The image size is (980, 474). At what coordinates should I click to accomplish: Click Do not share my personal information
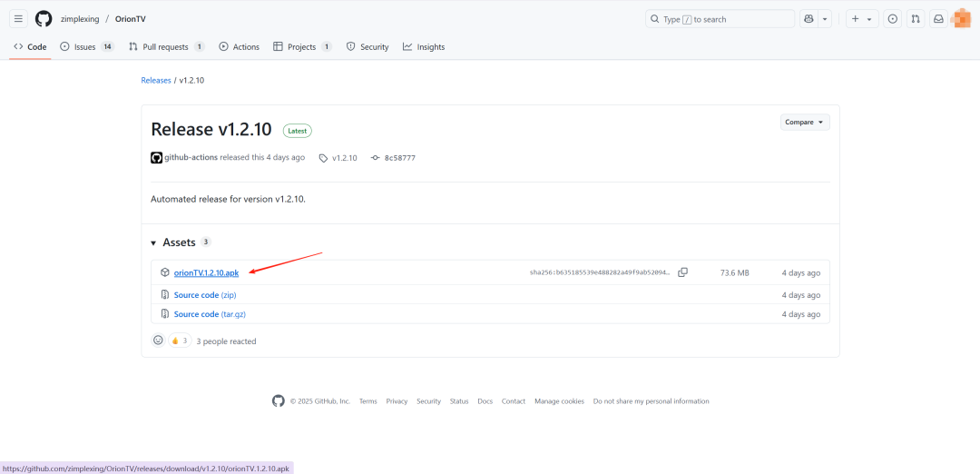(x=652, y=401)
